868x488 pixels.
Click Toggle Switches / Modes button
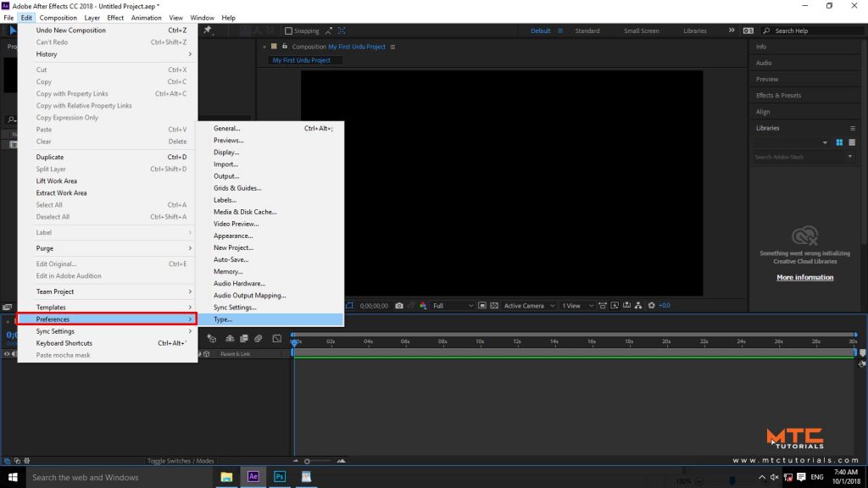[181, 461]
